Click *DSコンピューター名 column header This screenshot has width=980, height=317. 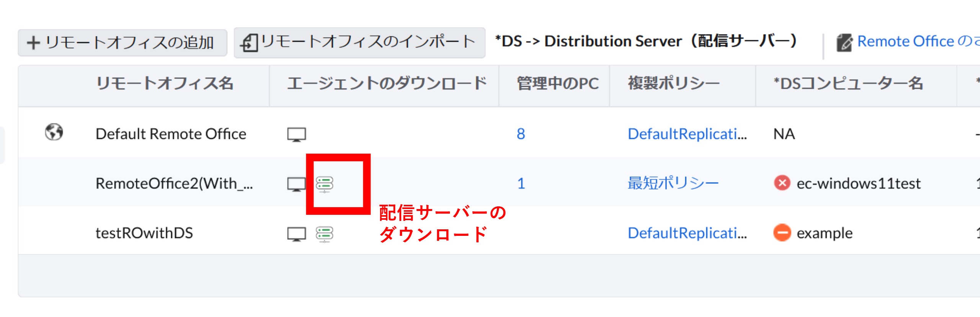(x=848, y=83)
